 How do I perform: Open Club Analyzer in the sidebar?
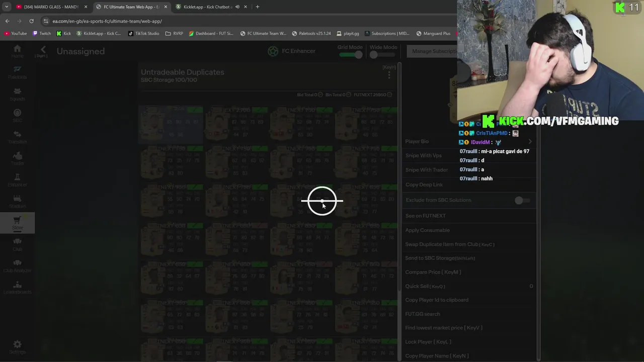point(17,266)
